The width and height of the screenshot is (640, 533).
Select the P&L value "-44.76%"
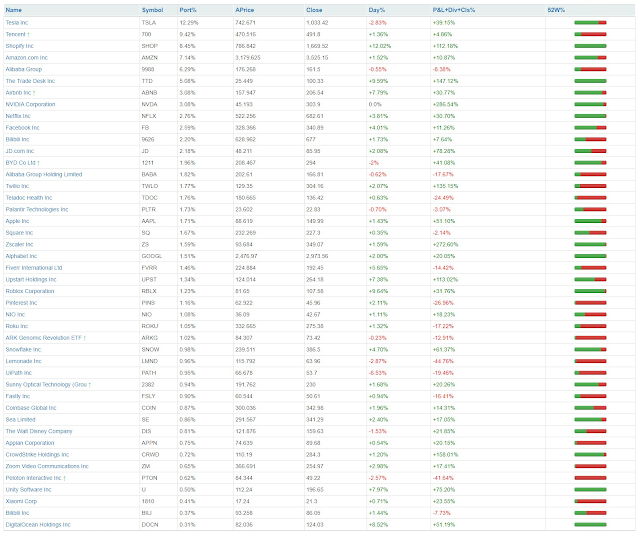click(443, 361)
